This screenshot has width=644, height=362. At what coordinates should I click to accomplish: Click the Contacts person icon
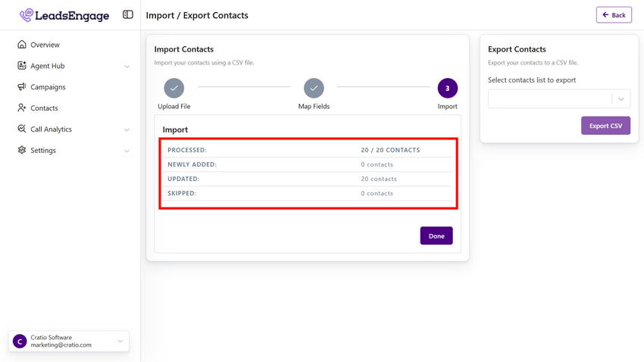(x=22, y=108)
